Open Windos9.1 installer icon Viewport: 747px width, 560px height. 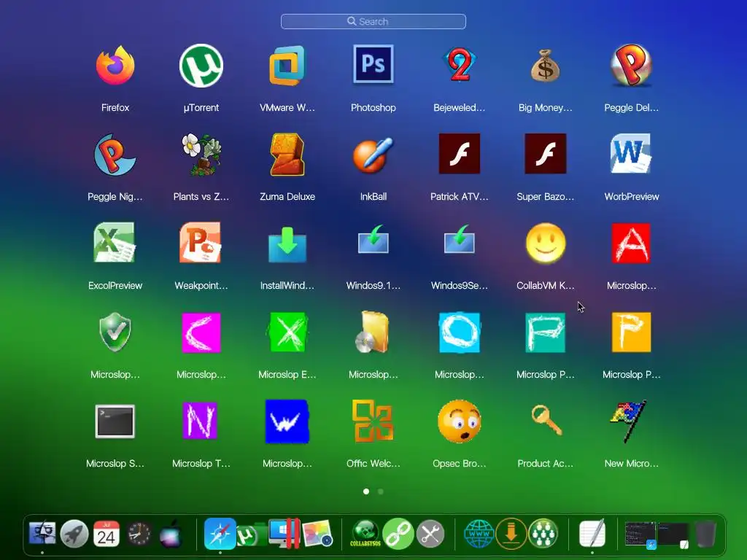tap(373, 239)
